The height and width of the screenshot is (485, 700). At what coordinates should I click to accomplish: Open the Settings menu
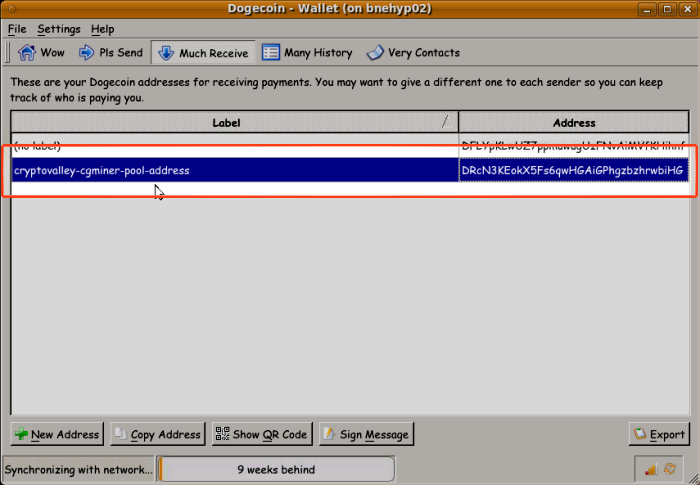point(59,29)
